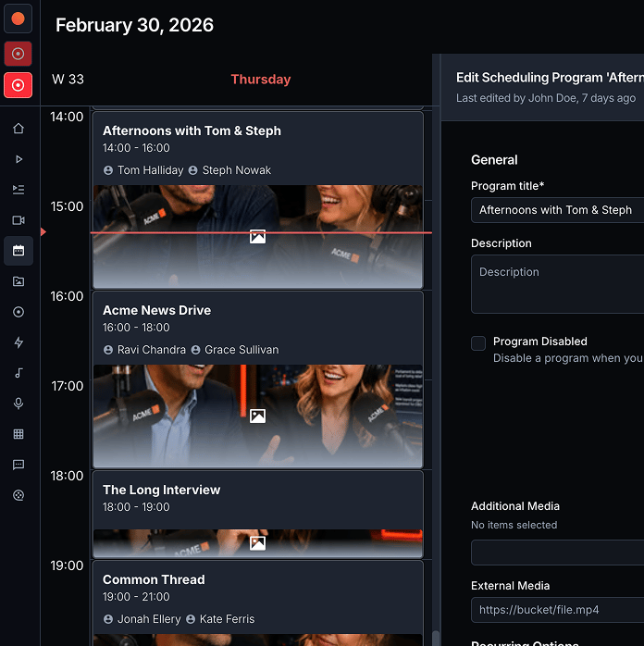Click person icon beside Tom Halliday
This screenshot has height=646, width=644.
pos(108,170)
